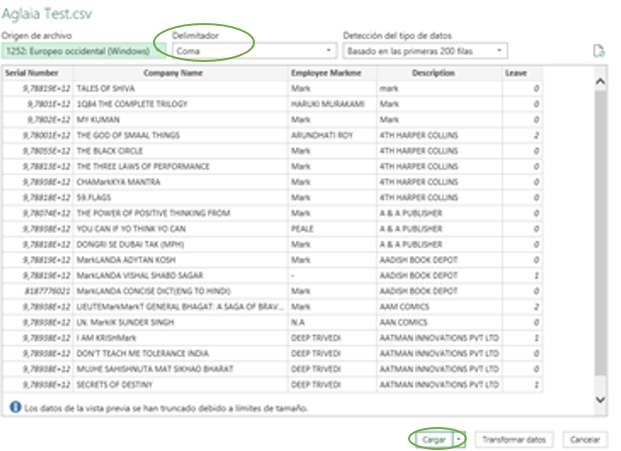Click the Transformar datos button

pos(513,438)
